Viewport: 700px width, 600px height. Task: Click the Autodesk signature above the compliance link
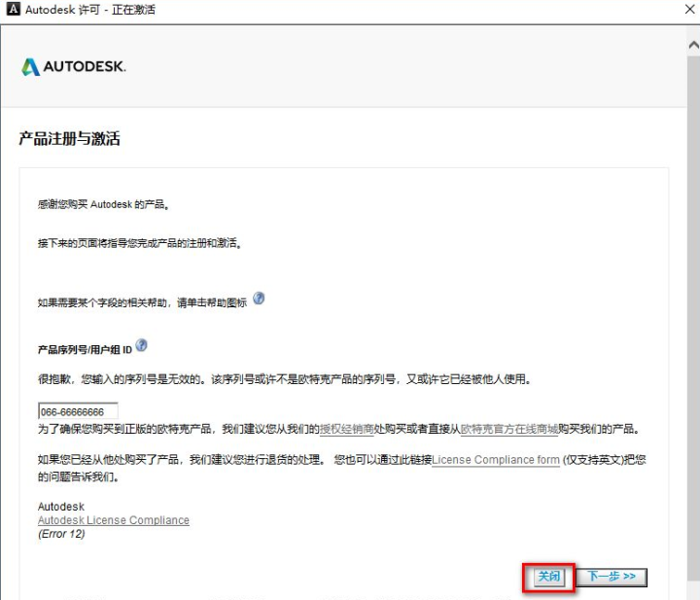tap(61, 507)
